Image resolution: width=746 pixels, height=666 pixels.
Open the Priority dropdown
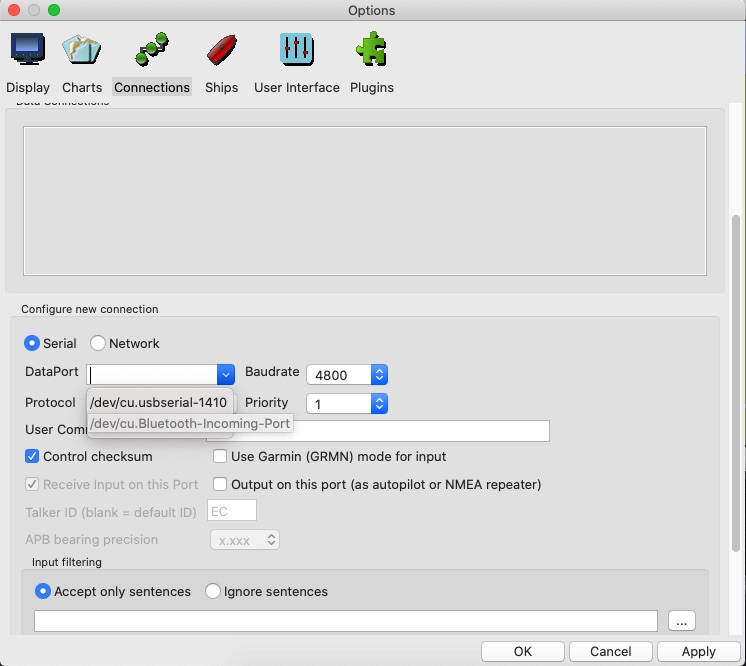point(378,403)
